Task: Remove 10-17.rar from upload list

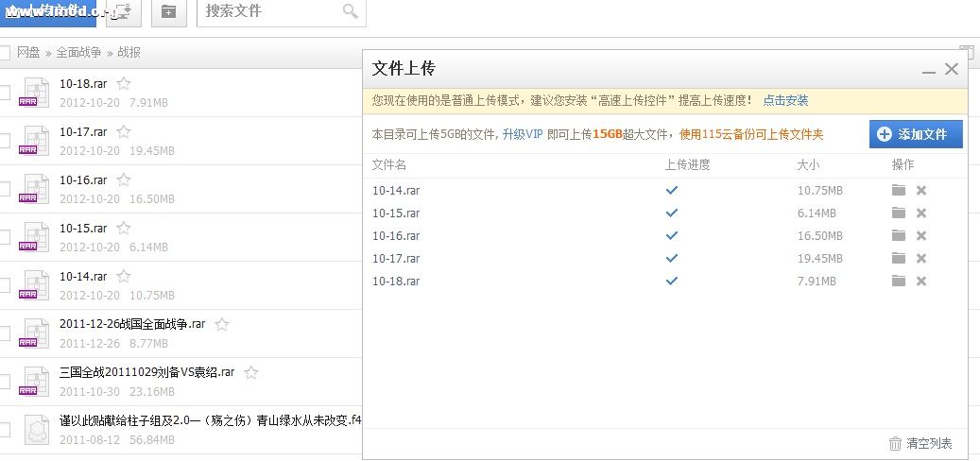Action: pos(921,258)
